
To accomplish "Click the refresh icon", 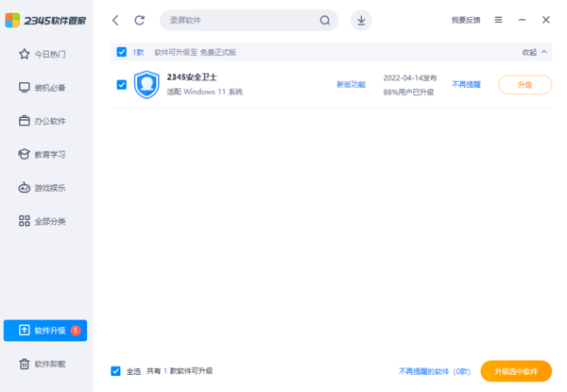I will click(x=140, y=20).
